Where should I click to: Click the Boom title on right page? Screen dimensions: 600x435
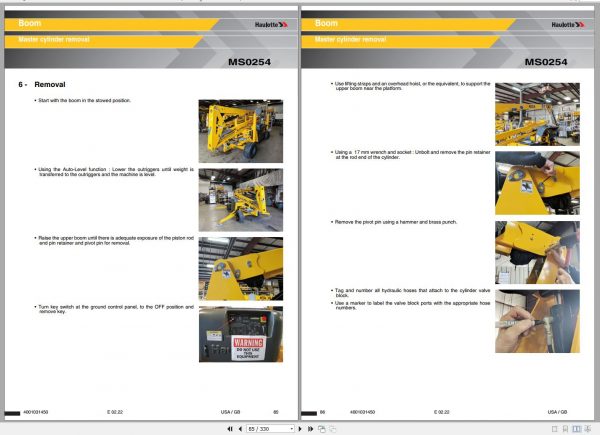pos(326,23)
